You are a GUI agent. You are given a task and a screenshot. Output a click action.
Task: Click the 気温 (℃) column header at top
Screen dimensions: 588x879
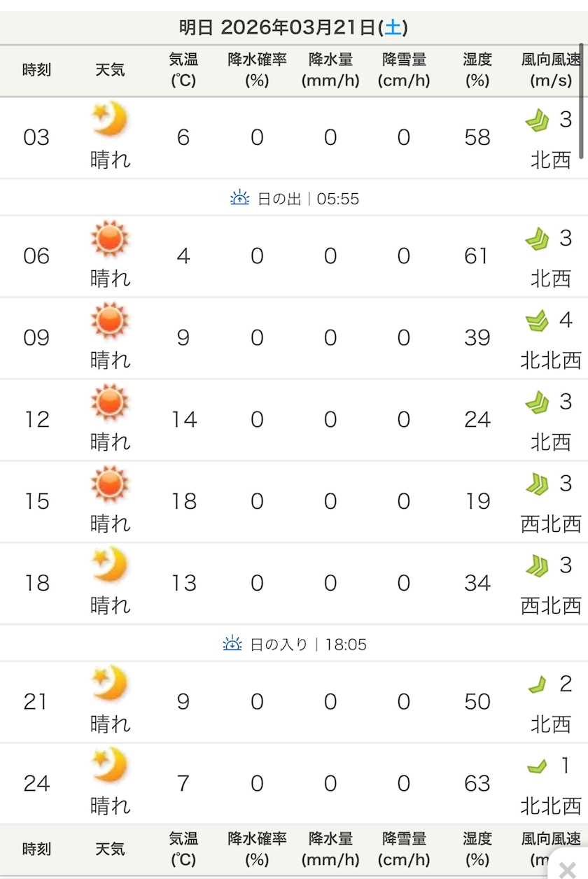click(183, 70)
